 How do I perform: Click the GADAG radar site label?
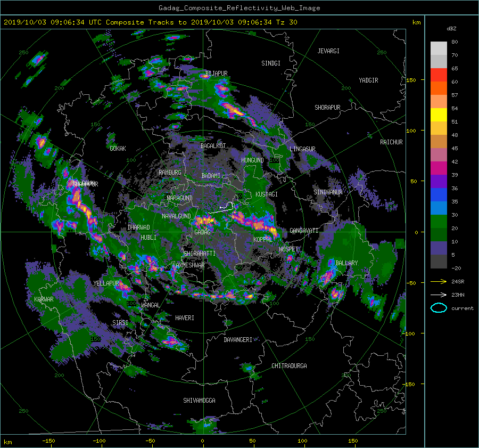click(203, 232)
